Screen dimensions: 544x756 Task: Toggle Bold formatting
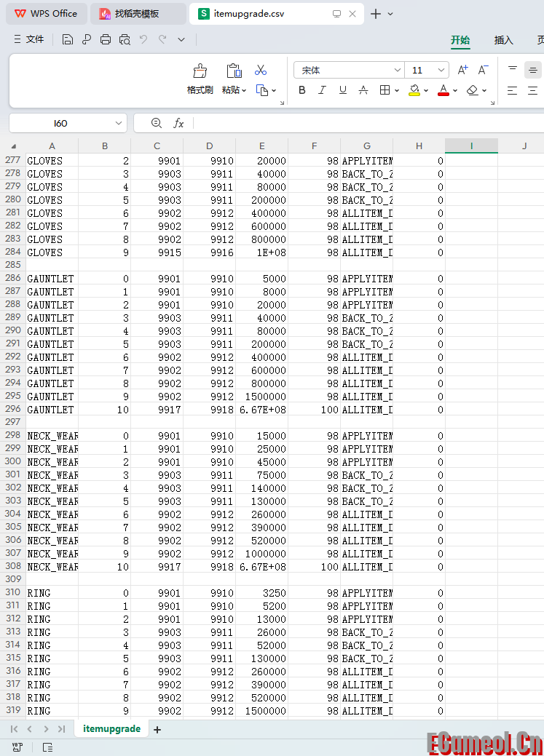[x=302, y=90]
